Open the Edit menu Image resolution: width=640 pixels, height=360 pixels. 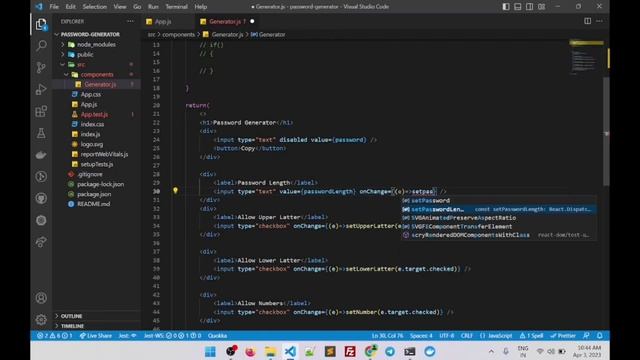pos(71,7)
